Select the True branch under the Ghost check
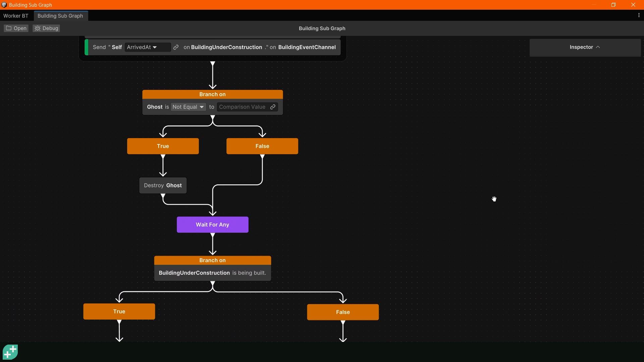The height and width of the screenshot is (362, 644). pyautogui.click(x=163, y=146)
